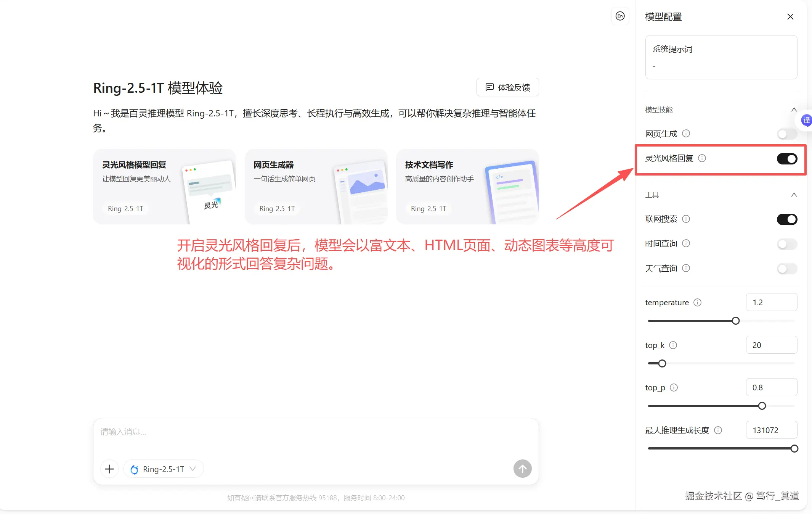The height and width of the screenshot is (514, 812).
Task: Click info icon next to temperature
Action: tap(697, 303)
